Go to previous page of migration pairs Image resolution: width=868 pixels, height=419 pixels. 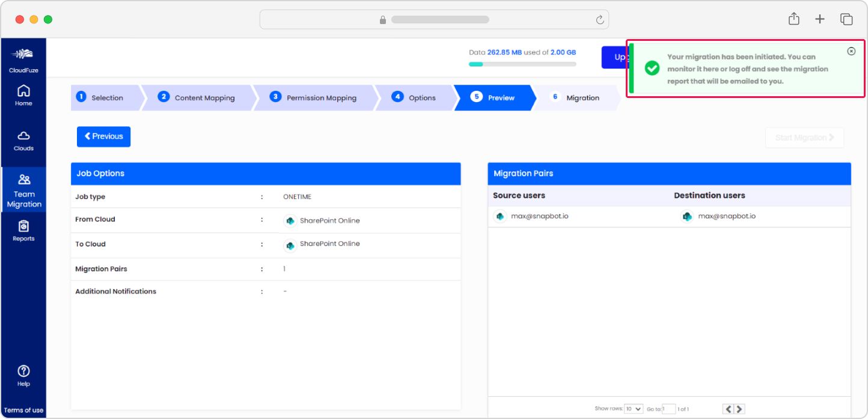[728, 409]
